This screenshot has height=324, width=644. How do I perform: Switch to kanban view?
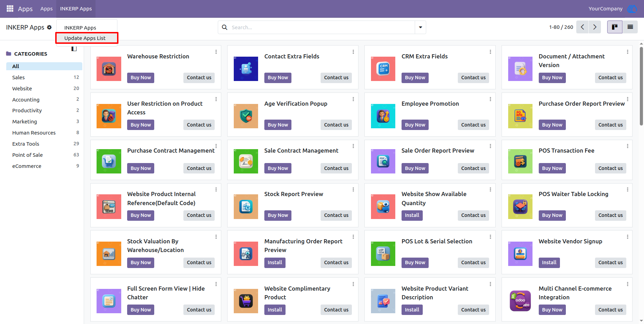click(614, 27)
